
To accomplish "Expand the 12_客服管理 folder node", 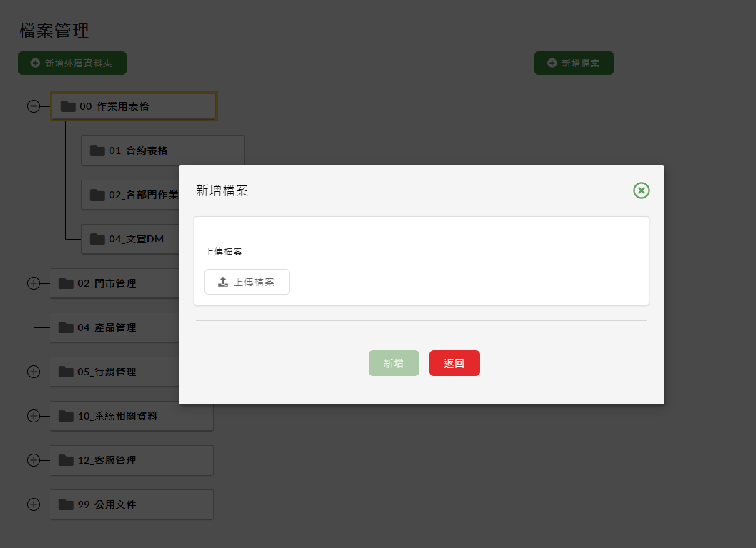I will click(34, 460).
